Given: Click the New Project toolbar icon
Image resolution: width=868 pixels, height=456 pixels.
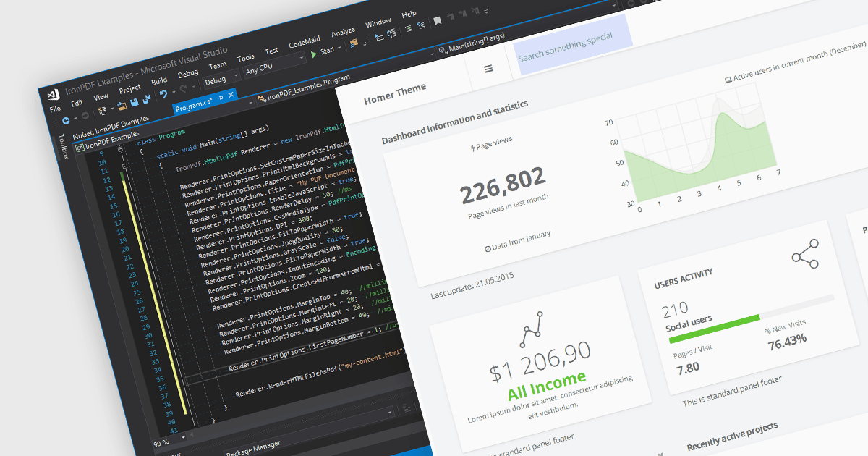Looking at the screenshot, I should [103, 111].
